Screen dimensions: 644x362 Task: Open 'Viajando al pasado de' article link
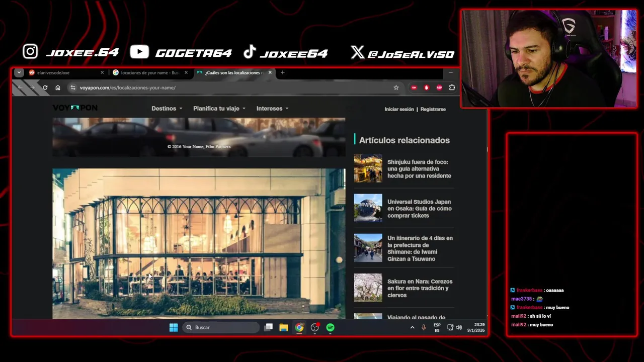click(x=417, y=317)
